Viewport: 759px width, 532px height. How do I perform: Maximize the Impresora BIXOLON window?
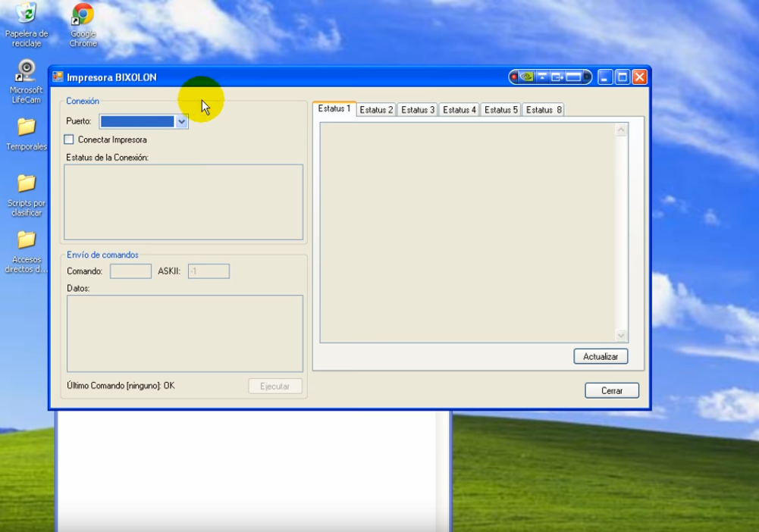click(x=623, y=77)
